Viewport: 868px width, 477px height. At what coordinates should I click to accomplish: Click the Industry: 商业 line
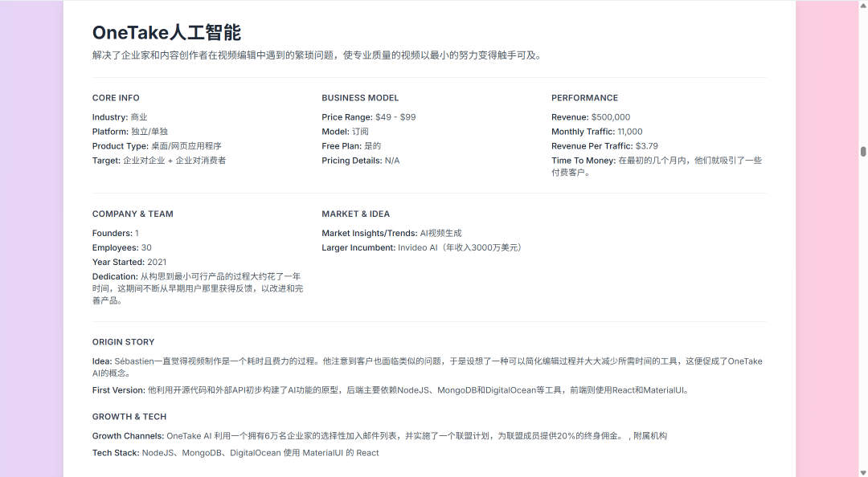pos(120,117)
